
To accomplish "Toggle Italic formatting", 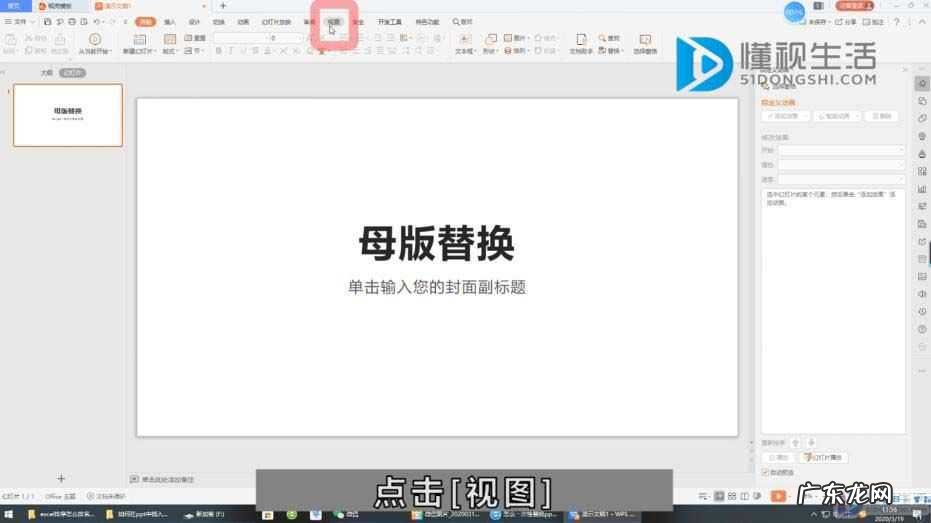I will 231,51.
